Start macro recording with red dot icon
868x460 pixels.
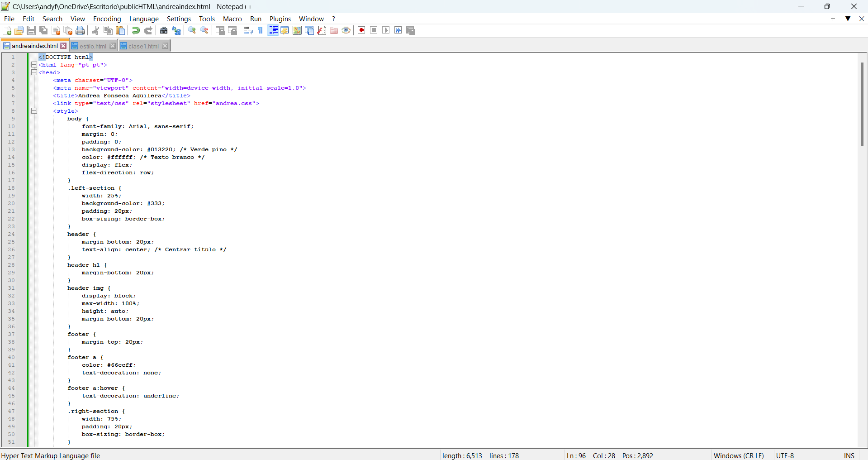[x=361, y=30]
